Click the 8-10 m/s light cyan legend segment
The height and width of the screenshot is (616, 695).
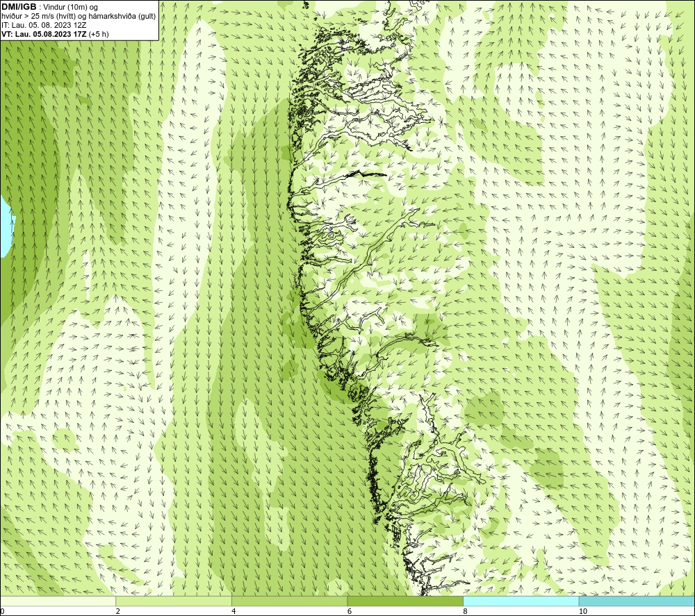(521, 601)
